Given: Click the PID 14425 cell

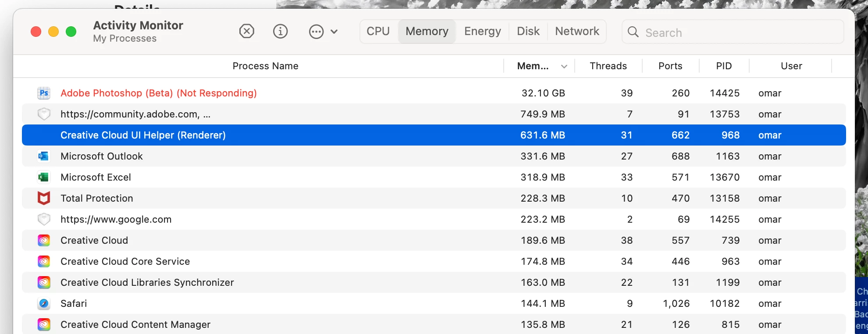Looking at the screenshot, I should [725, 93].
